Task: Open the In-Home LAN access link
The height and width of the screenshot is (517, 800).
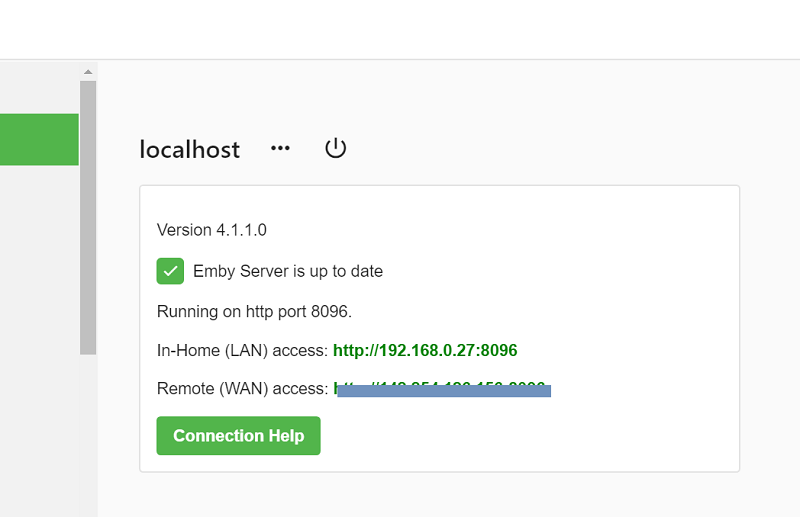Action: pyautogui.click(x=425, y=350)
